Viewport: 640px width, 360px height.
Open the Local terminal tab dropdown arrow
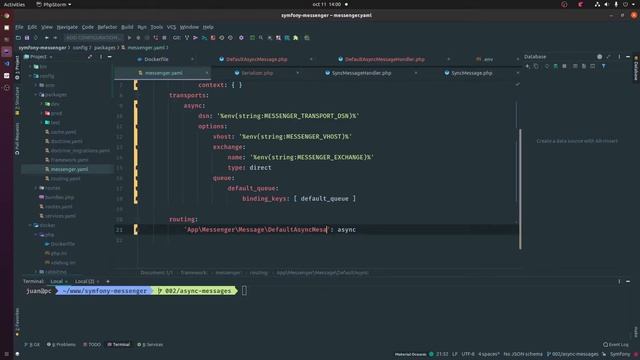click(66, 282)
